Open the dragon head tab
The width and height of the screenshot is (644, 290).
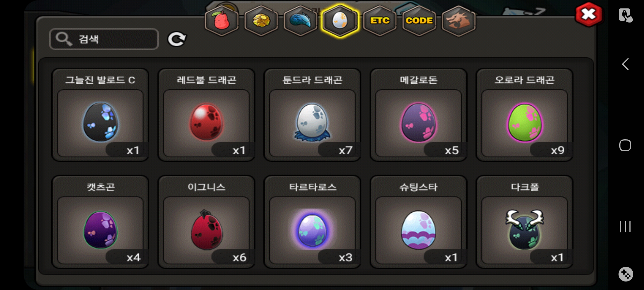(x=459, y=21)
